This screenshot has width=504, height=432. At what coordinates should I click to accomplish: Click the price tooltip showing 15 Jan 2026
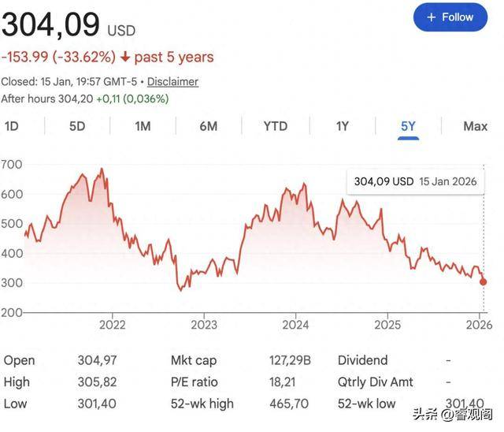pos(415,181)
